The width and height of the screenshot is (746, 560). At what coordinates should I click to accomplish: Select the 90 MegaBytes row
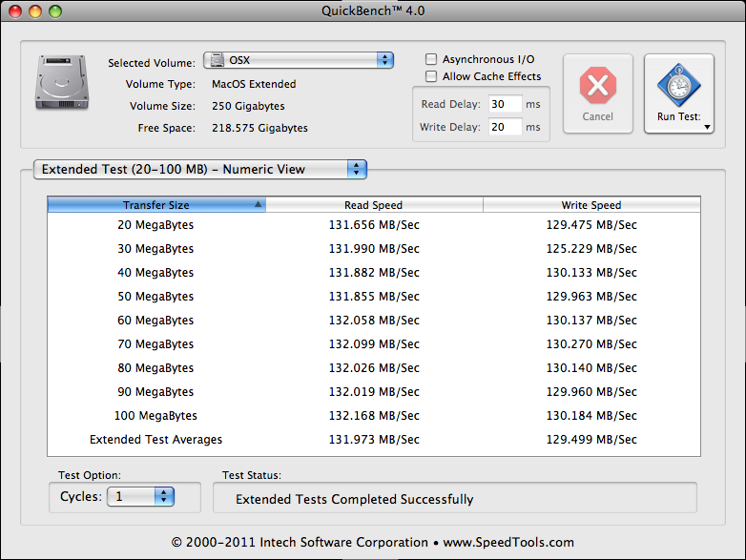[374, 391]
